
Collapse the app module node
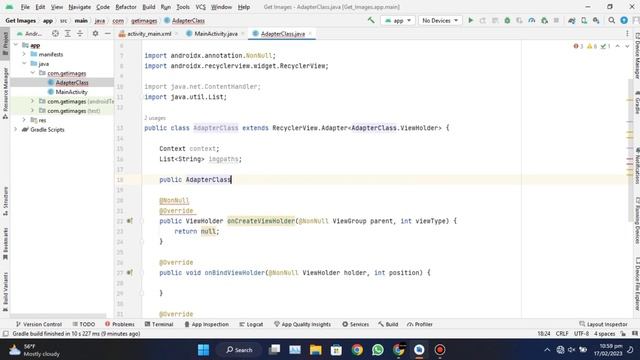tap(16, 45)
